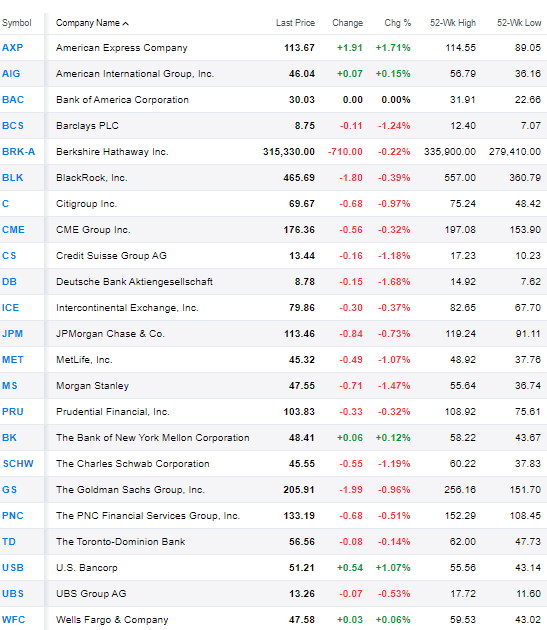The height and width of the screenshot is (630, 547).
Task: Select JPMorgan Chase & Co. name
Action: [111, 333]
